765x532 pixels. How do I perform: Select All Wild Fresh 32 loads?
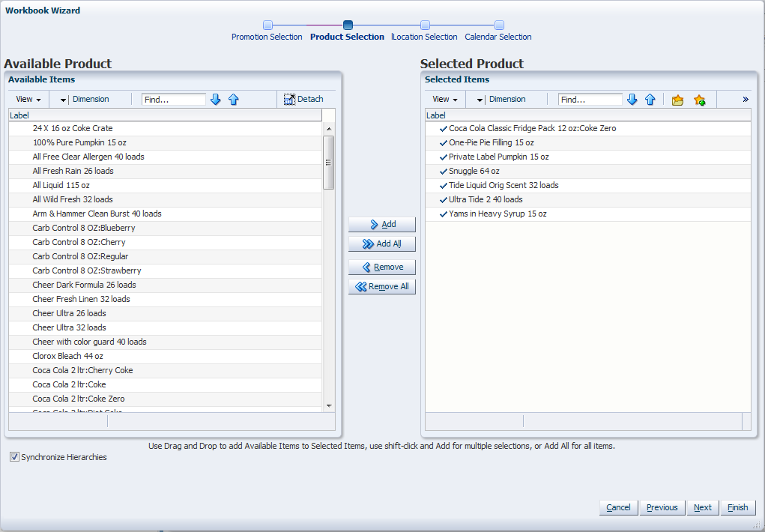pyautogui.click(x=165, y=199)
